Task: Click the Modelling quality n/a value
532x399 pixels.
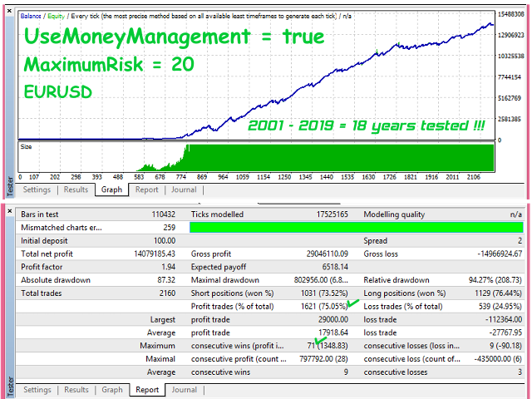Action: 515,214
